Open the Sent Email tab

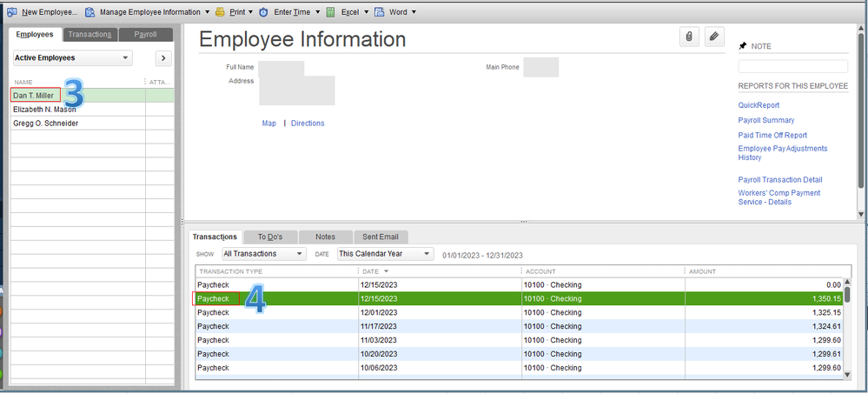pos(381,237)
